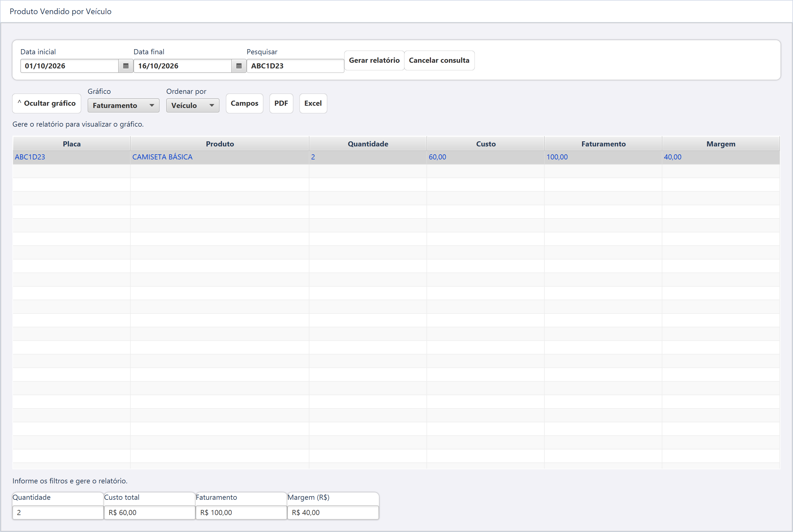793x532 pixels.
Task: Sort by the Produto column header
Action: [x=220, y=144]
